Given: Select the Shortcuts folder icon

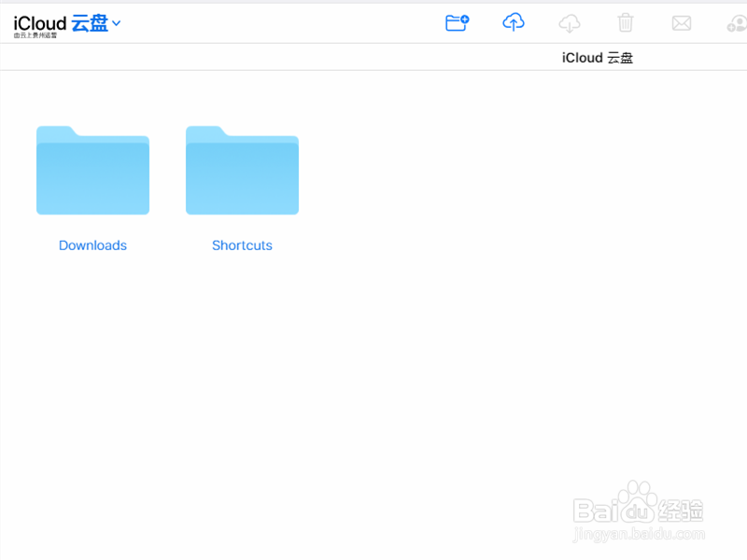Looking at the screenshot, I should click(x=242, y=170).
